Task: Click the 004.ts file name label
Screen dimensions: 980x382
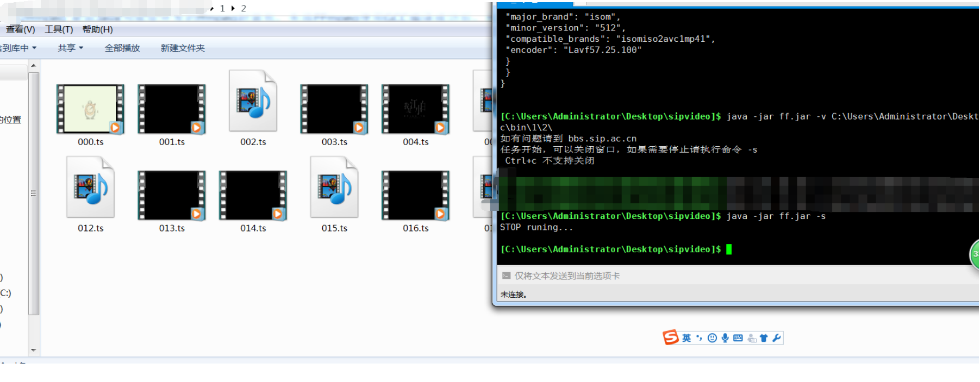Action: tap(416, 142)
